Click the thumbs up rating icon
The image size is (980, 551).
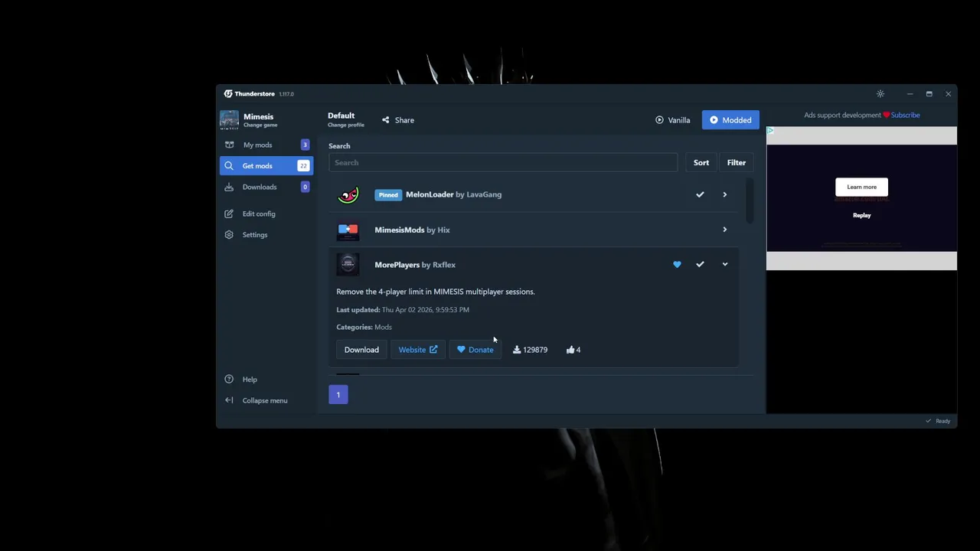[570, 350]
